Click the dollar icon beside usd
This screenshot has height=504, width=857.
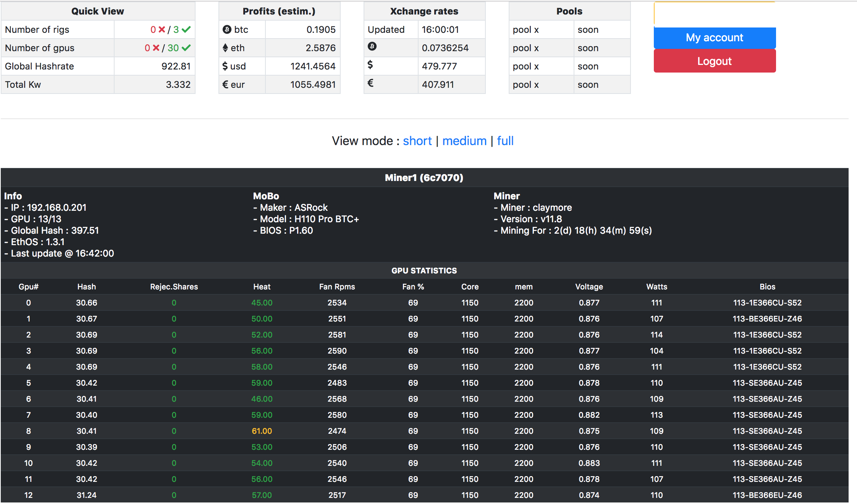pos(225,66)
